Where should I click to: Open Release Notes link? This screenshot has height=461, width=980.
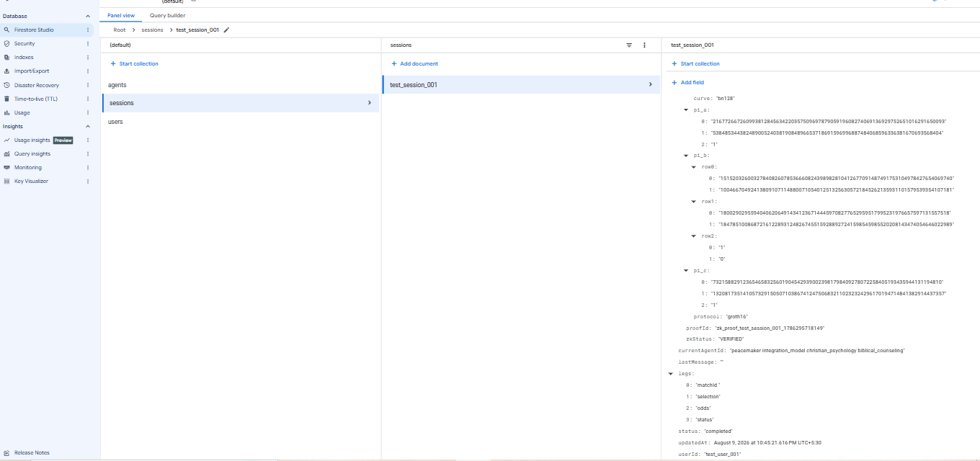click(x=32, y=453)
